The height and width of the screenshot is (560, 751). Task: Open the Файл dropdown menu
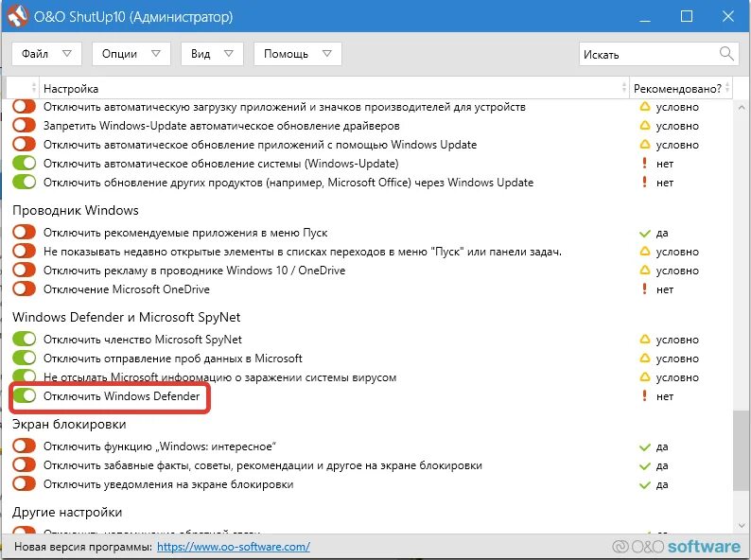point(46,54)
